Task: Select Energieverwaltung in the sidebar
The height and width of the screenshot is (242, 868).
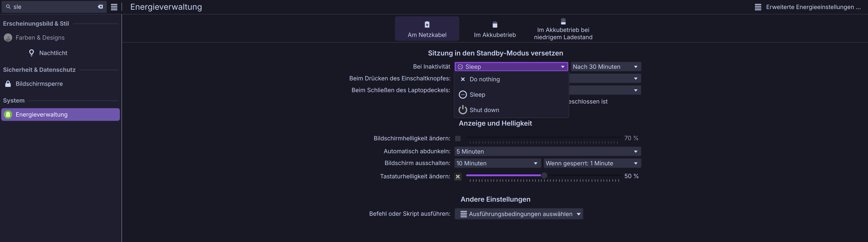Action: coord(61,115)
